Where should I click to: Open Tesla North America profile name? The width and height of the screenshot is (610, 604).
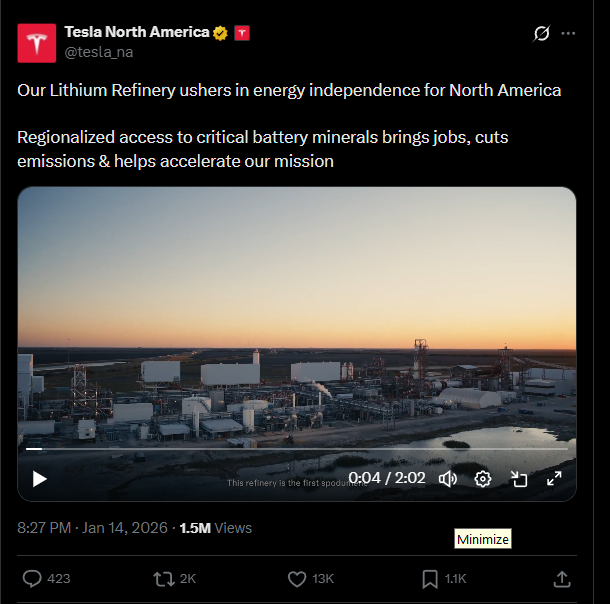click(x=136, y=32)
